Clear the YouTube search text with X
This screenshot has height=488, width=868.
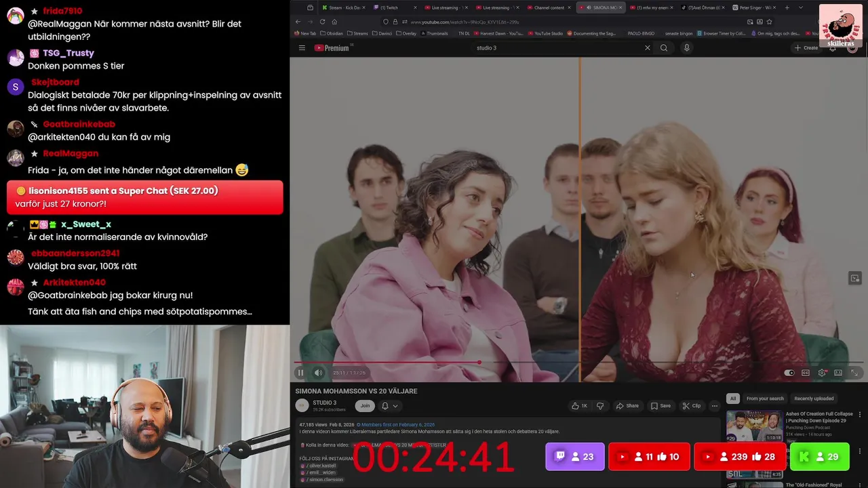click(647, 47)
